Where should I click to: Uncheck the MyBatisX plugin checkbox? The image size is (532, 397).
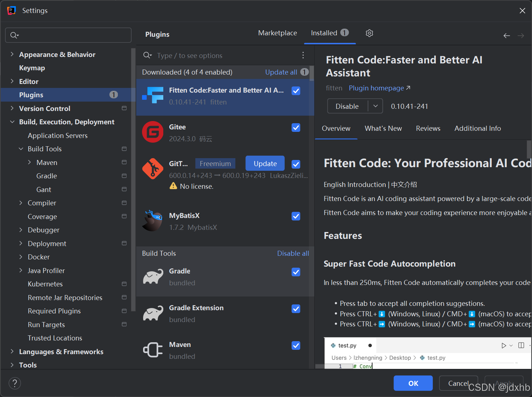pyautogui.click(x=296, y=216)
